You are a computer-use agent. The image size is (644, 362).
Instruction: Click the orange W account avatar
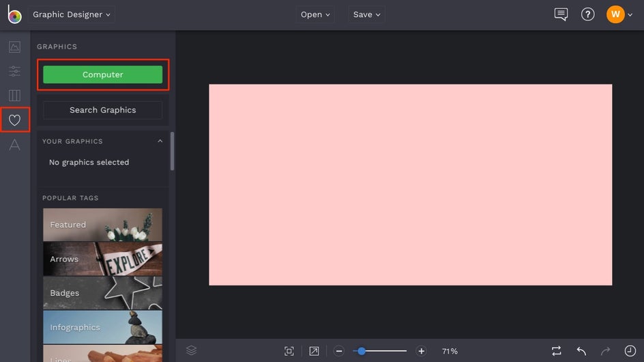pos(615,14)
